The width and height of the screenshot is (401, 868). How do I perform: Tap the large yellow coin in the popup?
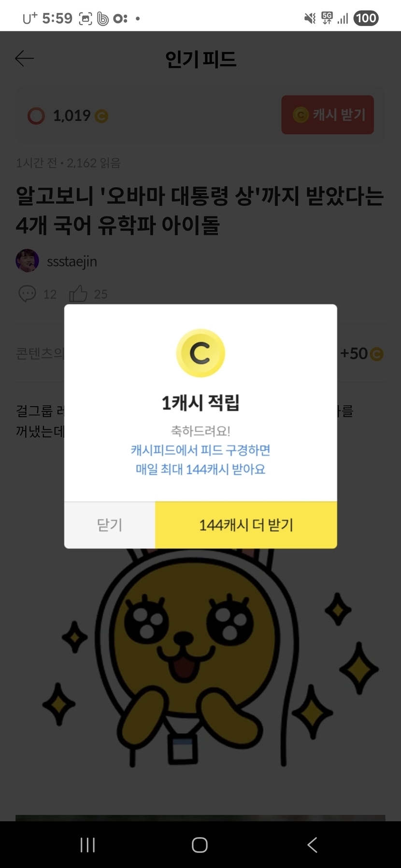(200, 353)
